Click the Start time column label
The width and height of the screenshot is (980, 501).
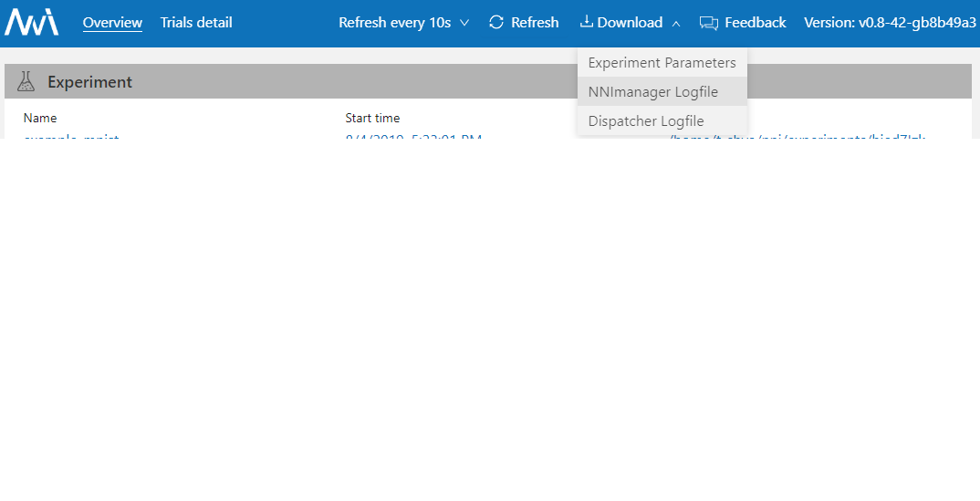tap(372, 118)
